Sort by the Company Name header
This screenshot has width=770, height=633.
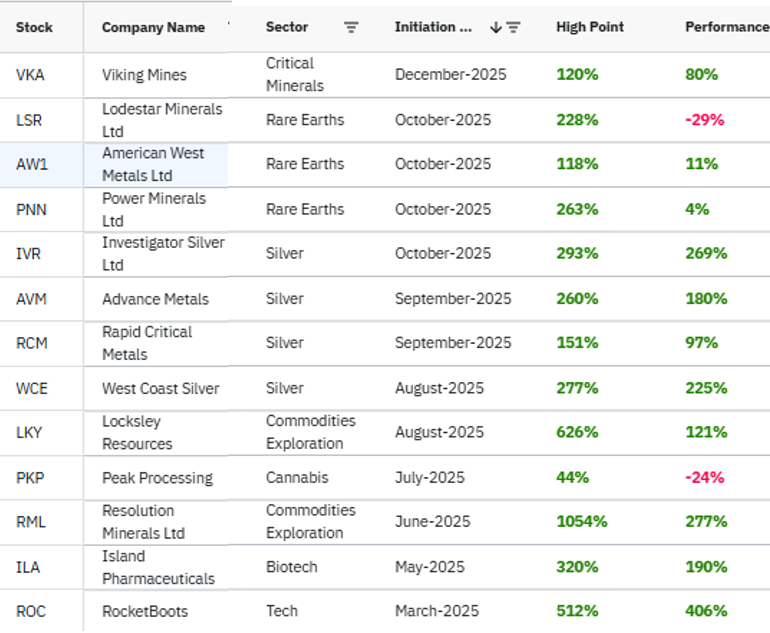click(153, 28)
